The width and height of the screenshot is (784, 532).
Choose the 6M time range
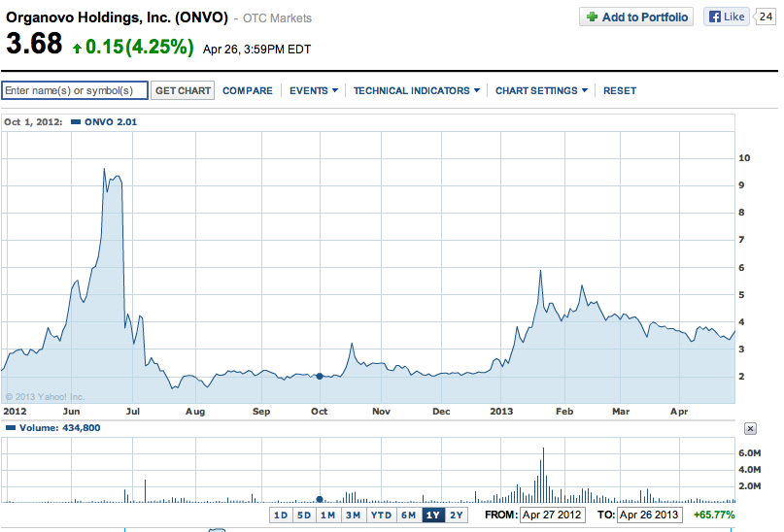pos(408,515)
